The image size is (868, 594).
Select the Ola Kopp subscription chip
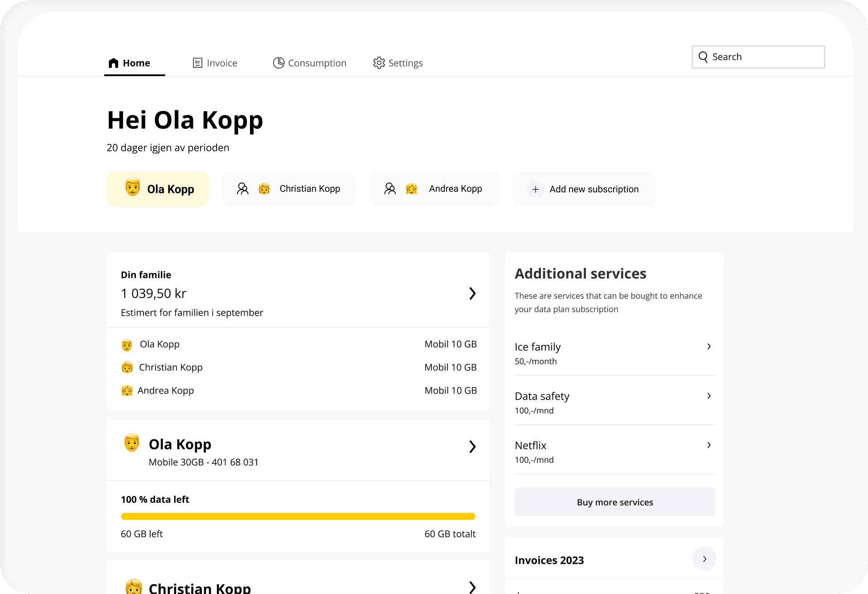pos(158,189)
